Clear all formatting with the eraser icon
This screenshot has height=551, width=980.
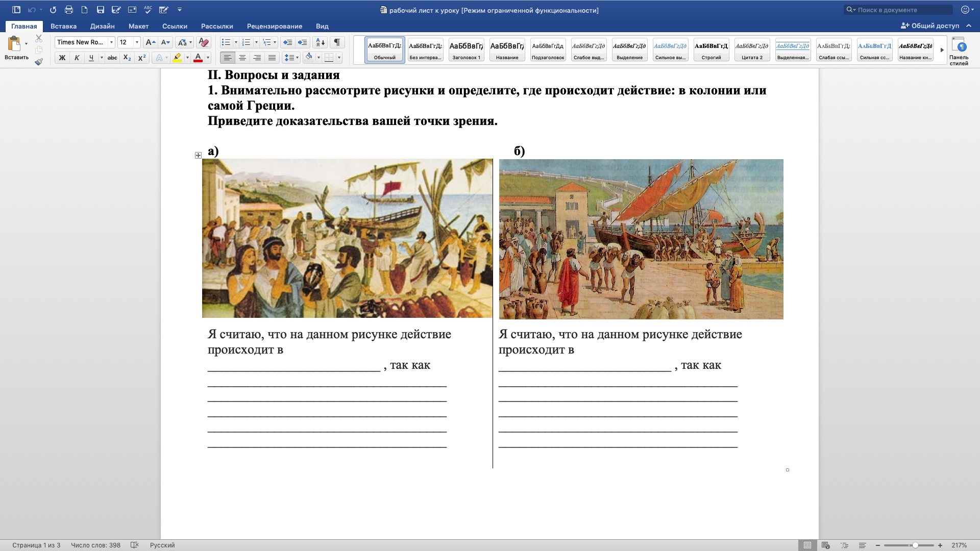(x=203, y=42)
